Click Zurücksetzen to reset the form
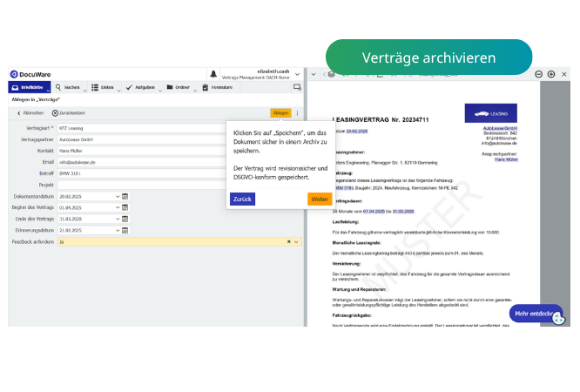The image size is (580, 392). coord(69,113)
